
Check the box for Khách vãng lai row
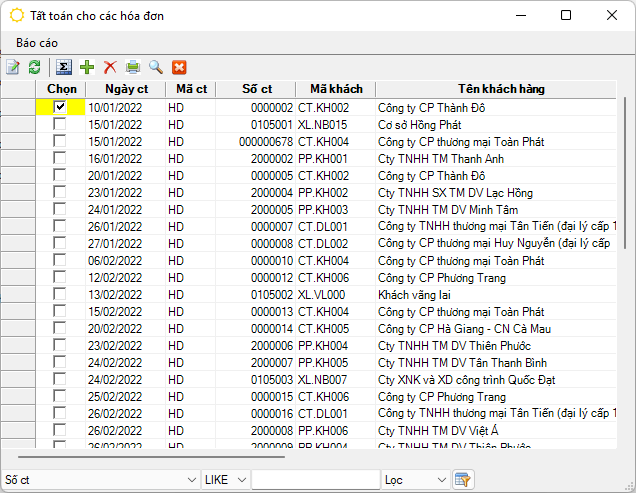(60, 294)
